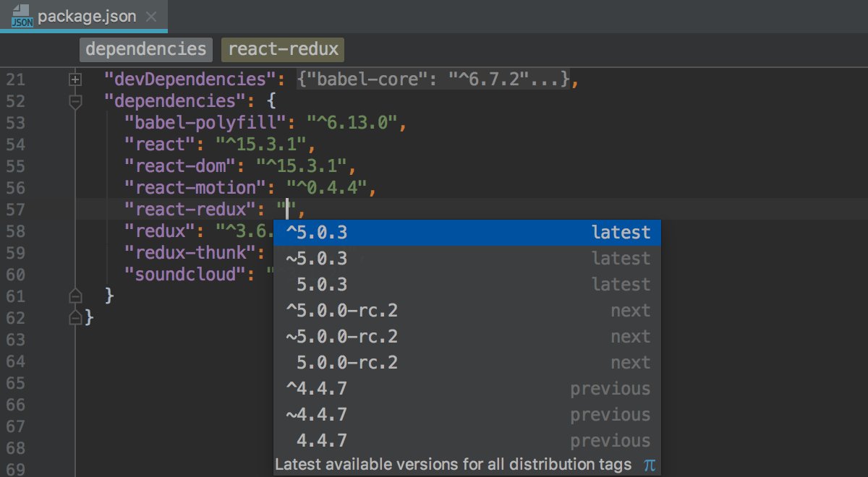Screen dimensions: 868x477
Task: Click fold end marker on line 62
Action: [x=75, y=317]
